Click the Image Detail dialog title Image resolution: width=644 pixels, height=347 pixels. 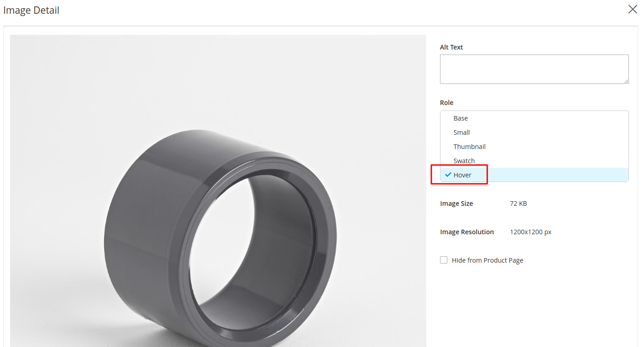pos(31,10)
